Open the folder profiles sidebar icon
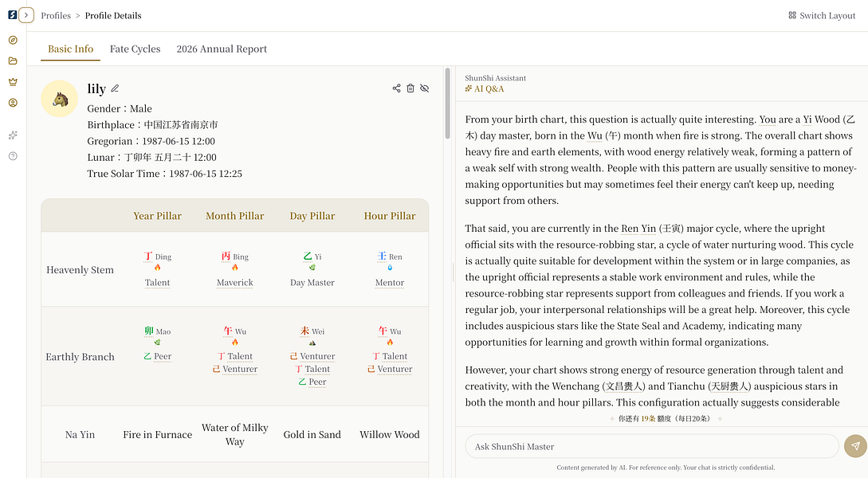This screenshot has width=868, height=478. pyautogui.click(x=13, y=61)
